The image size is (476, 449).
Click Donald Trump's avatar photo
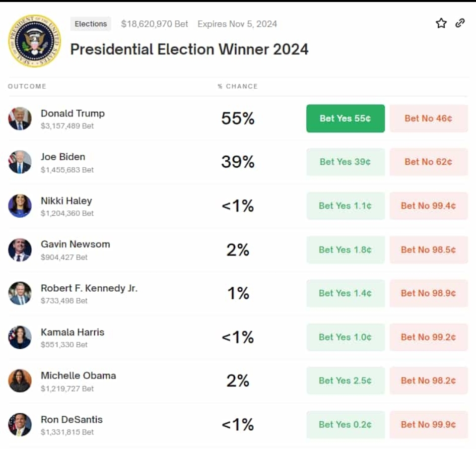coord(20,119)
